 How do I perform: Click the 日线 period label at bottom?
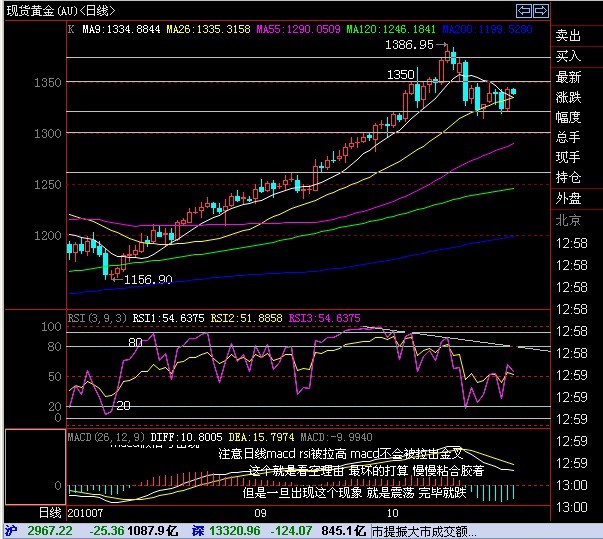(x=50, y=513)
